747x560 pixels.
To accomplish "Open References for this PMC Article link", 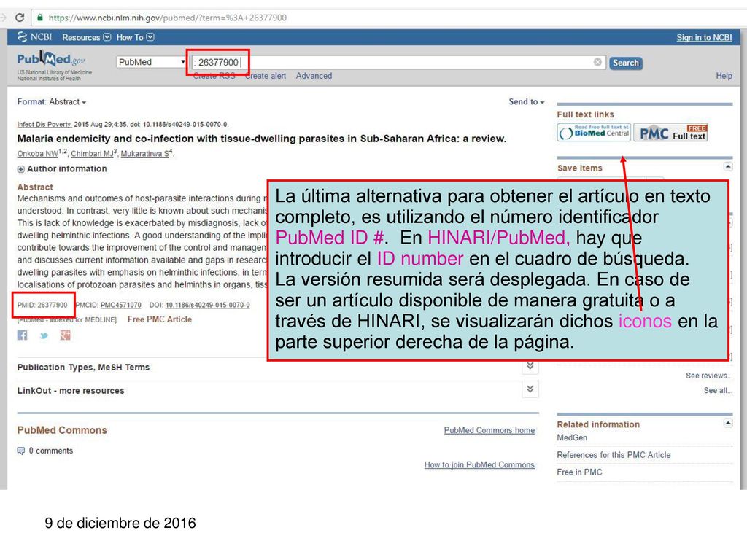I will point(614,455).
